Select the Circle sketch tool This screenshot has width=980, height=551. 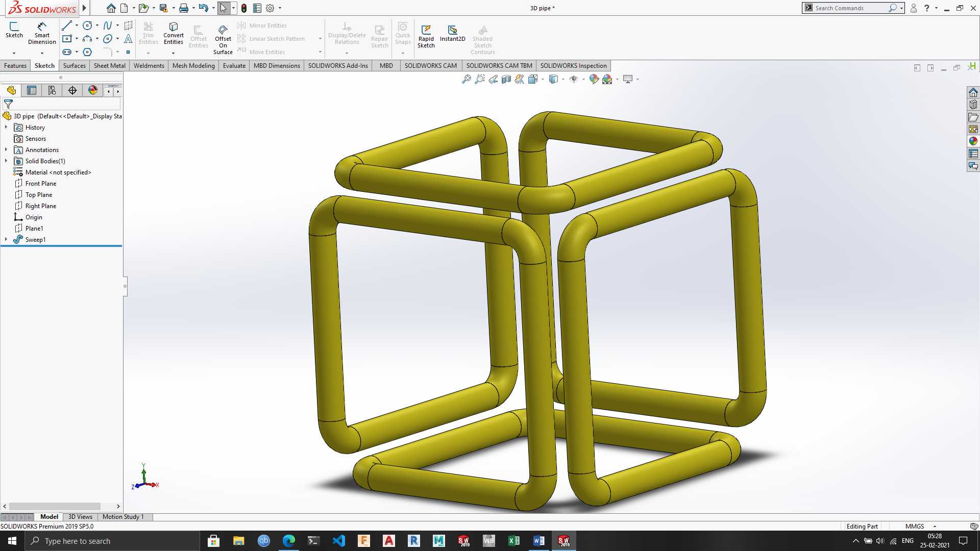pyautogui.click(x=87, y=26)
